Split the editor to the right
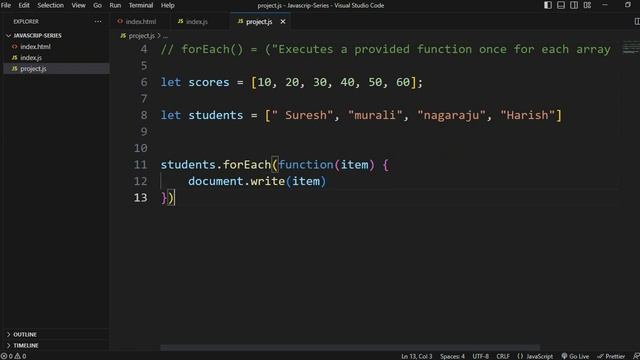 636,22
